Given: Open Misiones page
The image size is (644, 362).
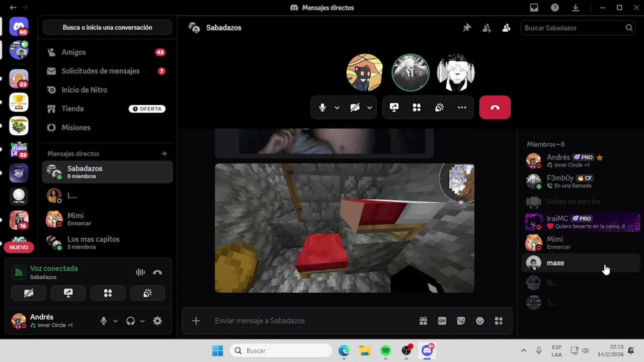Looking at the screenshot, I should point(107,128).
